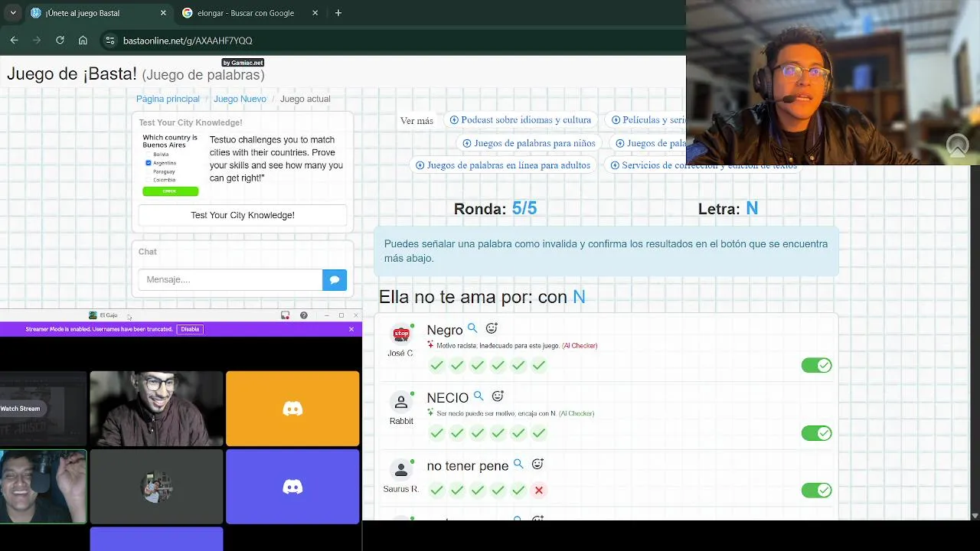Select the smiling man with glasses video tile
Screen dimensions: 980x551
pyautogui.click(x=156, y=409)
